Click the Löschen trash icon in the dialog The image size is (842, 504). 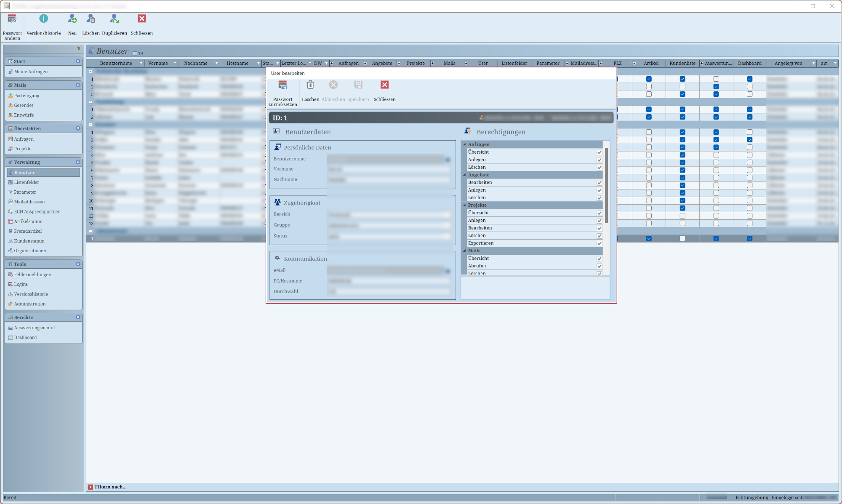310,85
